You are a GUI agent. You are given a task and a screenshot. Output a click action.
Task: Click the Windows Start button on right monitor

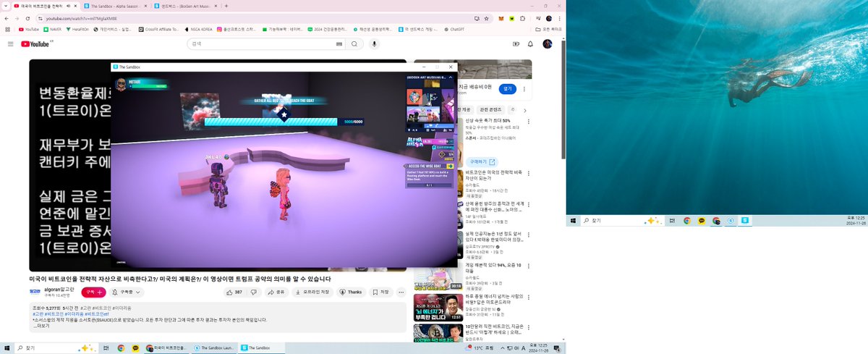tap(571, 220)
